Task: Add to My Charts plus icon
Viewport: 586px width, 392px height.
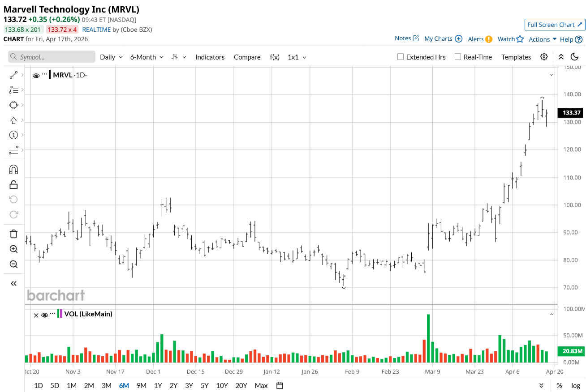Action: point(458,38)
